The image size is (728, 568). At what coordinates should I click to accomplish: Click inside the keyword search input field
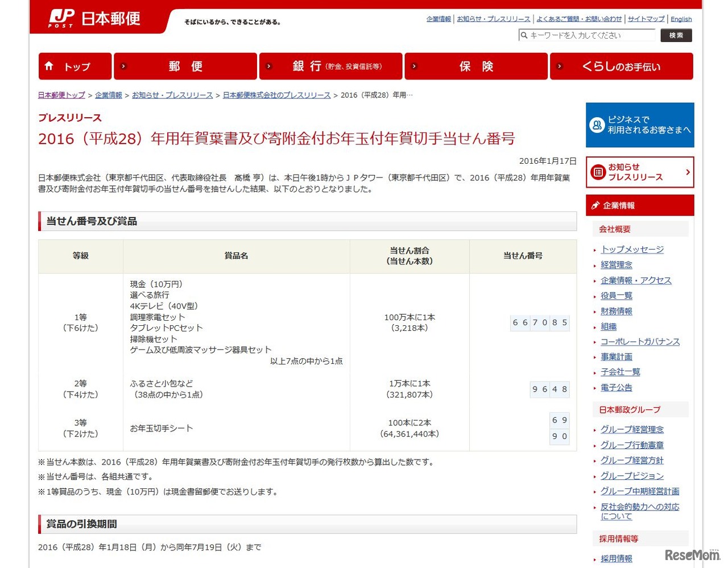pos(586,35)
